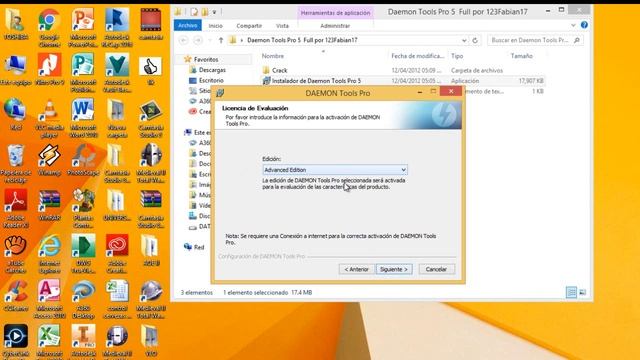This screenshot has height=360, width=640.
Task: Sort files by the Tipo column
Action: 457,56
